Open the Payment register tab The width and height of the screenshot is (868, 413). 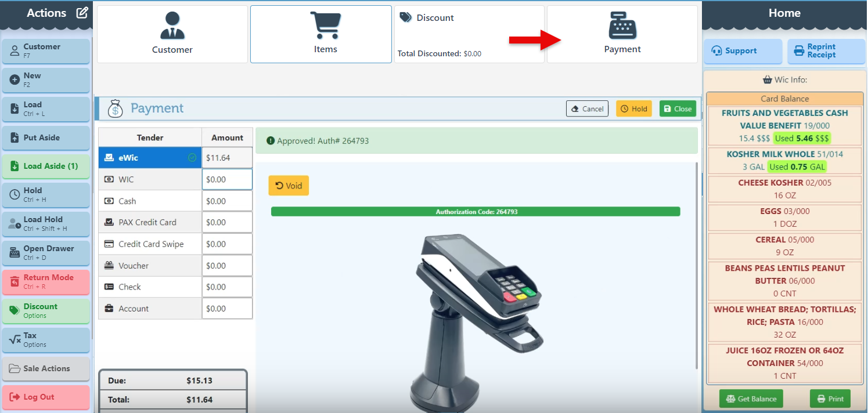[622, 34]
